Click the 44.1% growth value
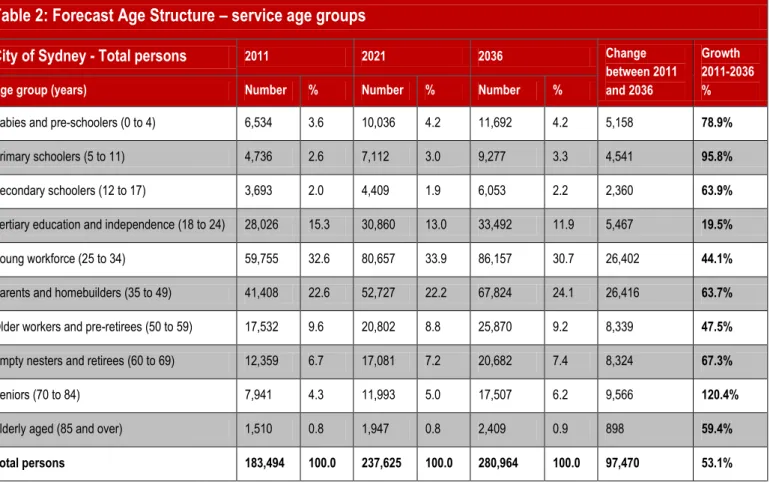The image size is (770, 482). (716, 259)
